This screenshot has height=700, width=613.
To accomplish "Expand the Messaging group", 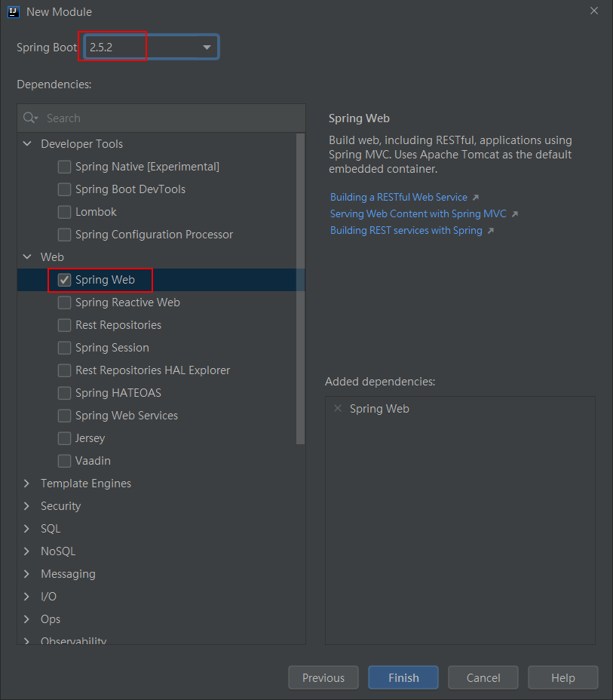I will 27,574.
